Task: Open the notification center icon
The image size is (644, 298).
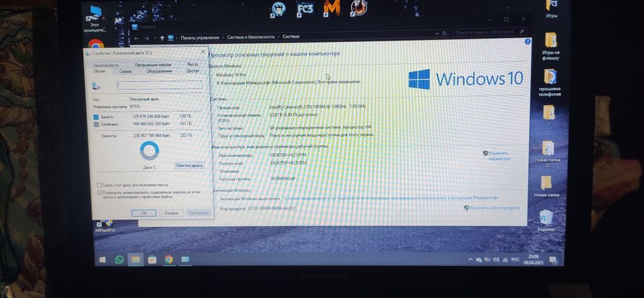Action: click(x=553, y=260)
